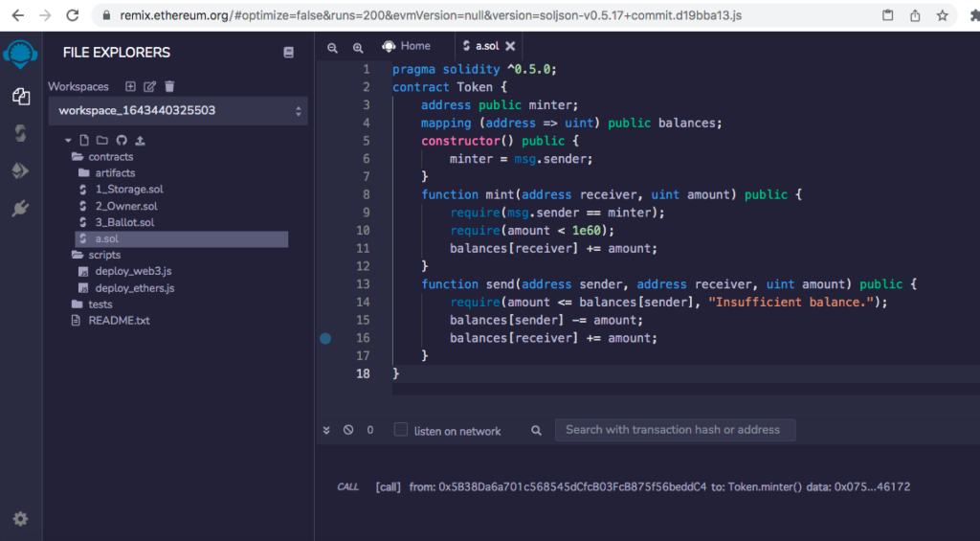980x541 pixels.
Task: Click the documentation icon beside FILE EXPLORERS
Action: coord(288,53)
